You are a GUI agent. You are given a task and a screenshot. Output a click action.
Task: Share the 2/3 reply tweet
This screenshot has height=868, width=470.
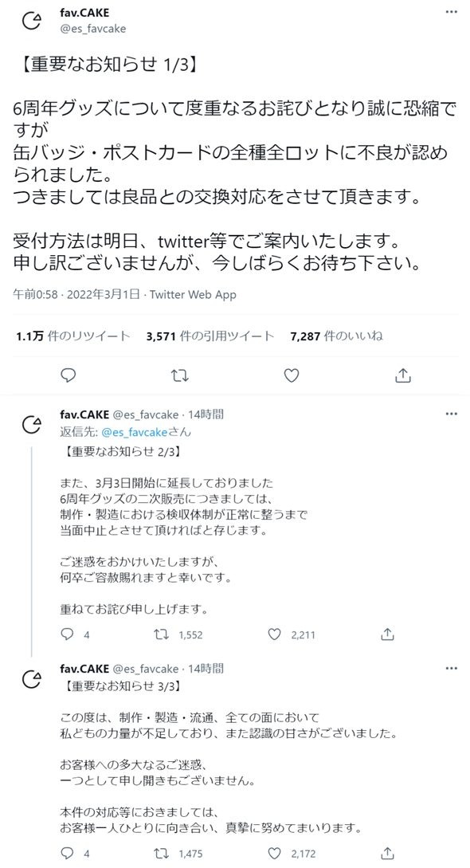click(388, 634)
